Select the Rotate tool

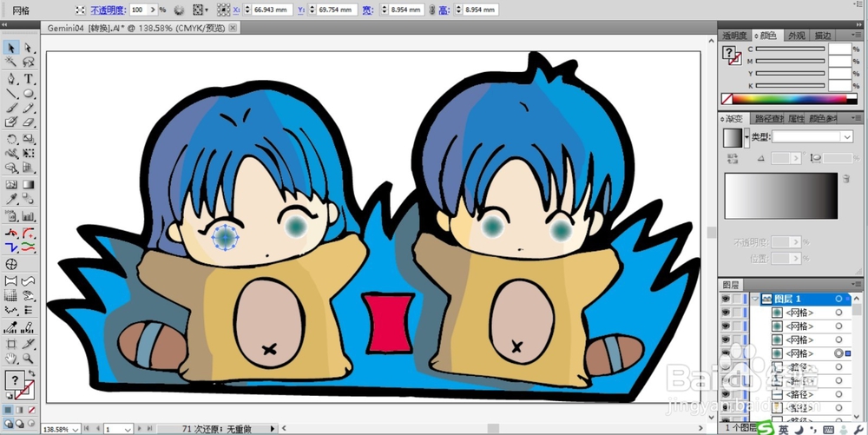pos(11,139)
